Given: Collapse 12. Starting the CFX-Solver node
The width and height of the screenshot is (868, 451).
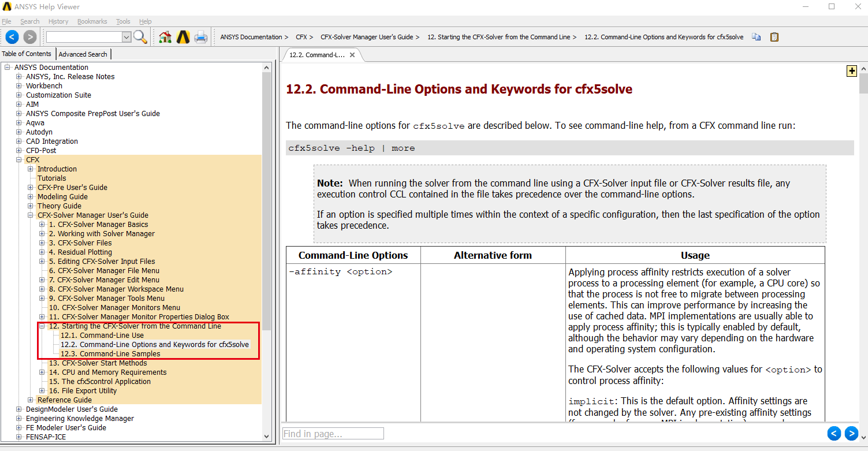Looking at the screenshot, I should click(x=42, y=326).
